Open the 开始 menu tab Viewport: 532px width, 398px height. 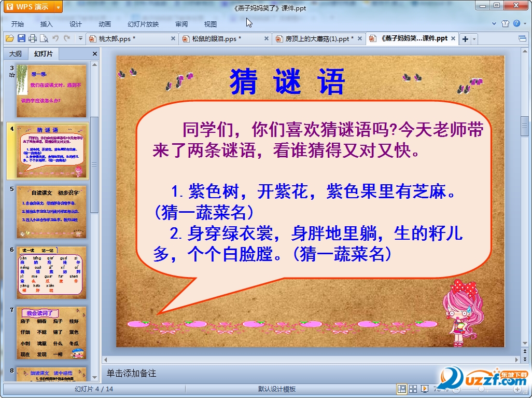17,24
